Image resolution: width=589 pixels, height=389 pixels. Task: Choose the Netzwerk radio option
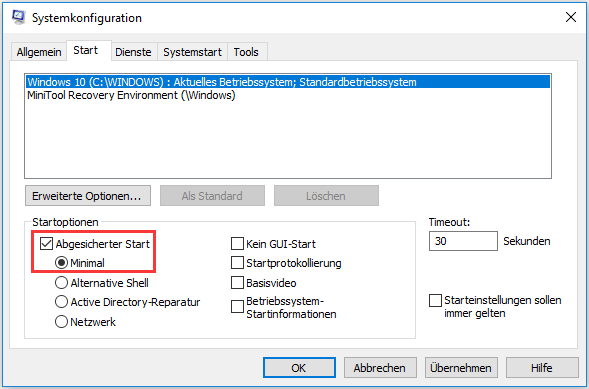[x=61, y=322]
